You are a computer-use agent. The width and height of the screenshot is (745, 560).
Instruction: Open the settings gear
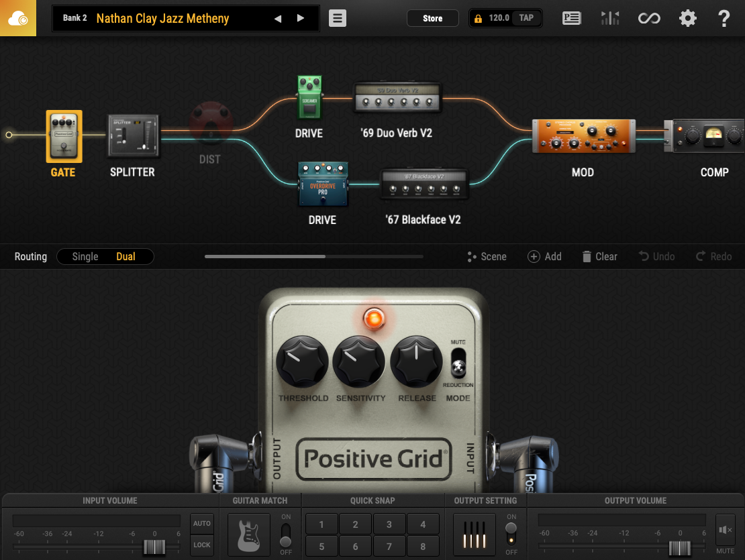pos(687,18)
